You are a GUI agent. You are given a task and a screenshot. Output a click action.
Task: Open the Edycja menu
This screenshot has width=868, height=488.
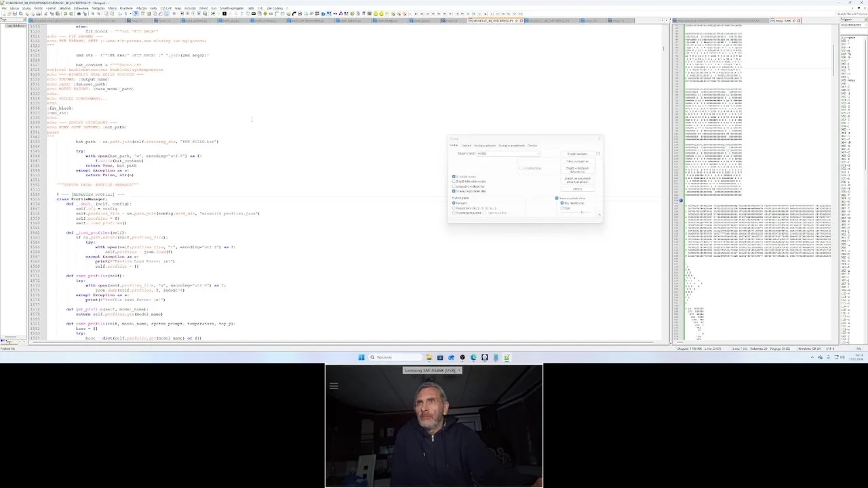14,7
